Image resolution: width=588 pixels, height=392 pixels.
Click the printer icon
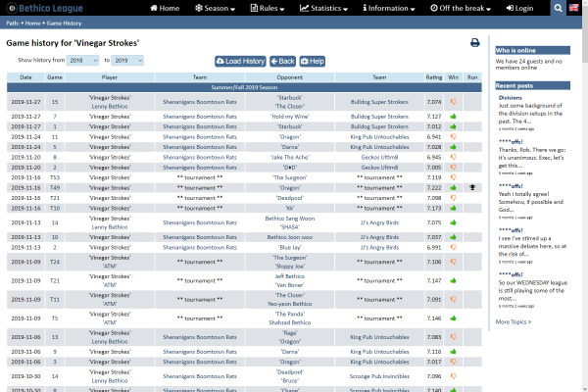tap(475, 43)
